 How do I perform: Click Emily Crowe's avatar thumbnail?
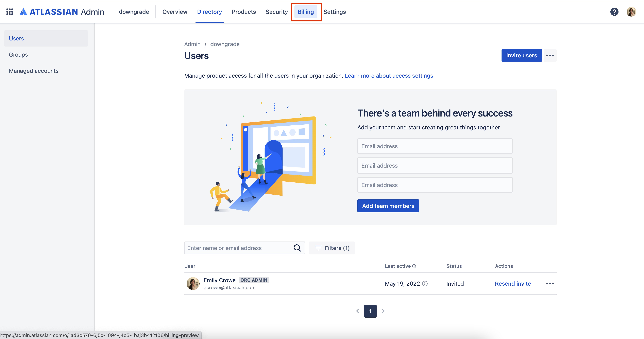coord(193,284)
